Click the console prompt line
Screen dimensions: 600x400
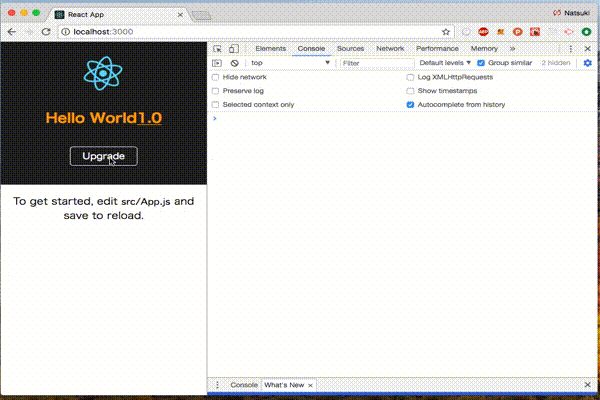(403, 119)
